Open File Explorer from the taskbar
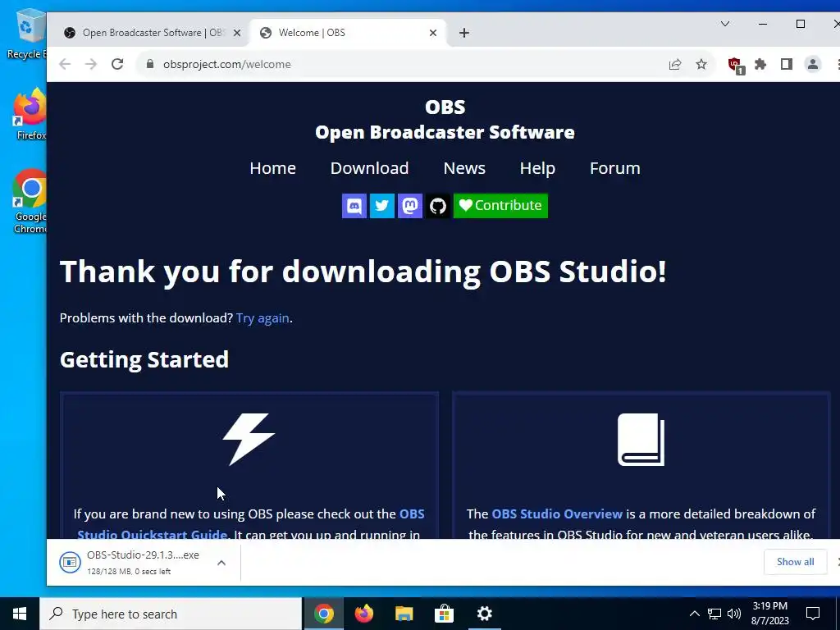This screenshot has height=630, width=840. [404, 614]
